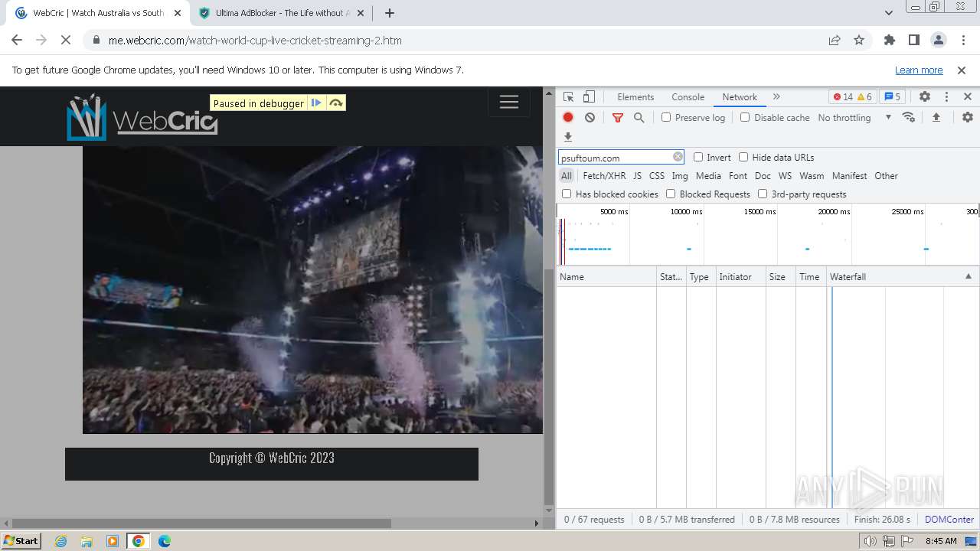Stop recording network log
The width and height of the screenshot is (980, 551).
[568, 117]
